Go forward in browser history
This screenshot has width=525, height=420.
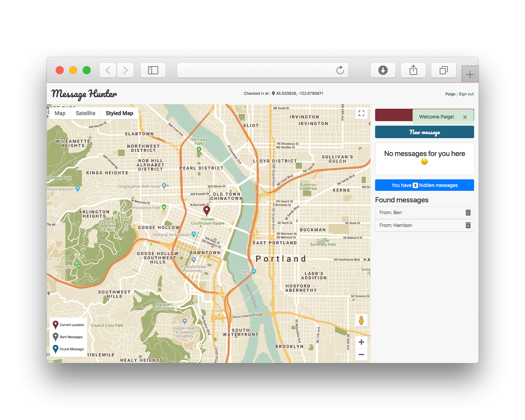point(125,70)
